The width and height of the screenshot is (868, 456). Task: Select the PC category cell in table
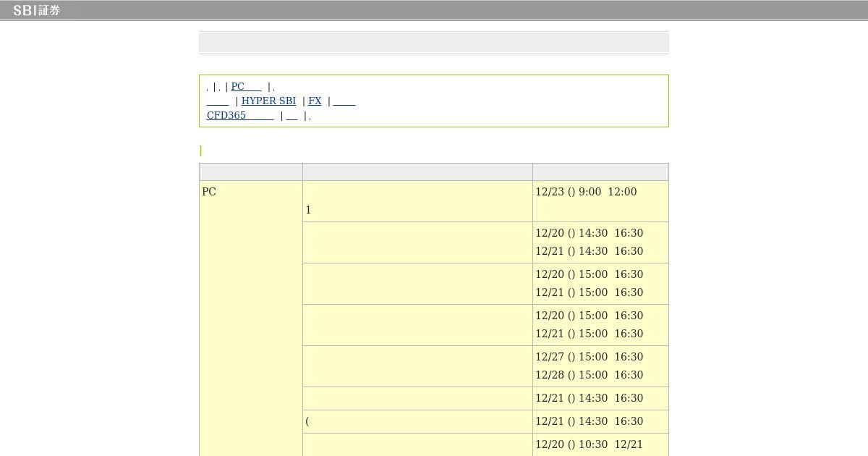click(x=251, y=318)
